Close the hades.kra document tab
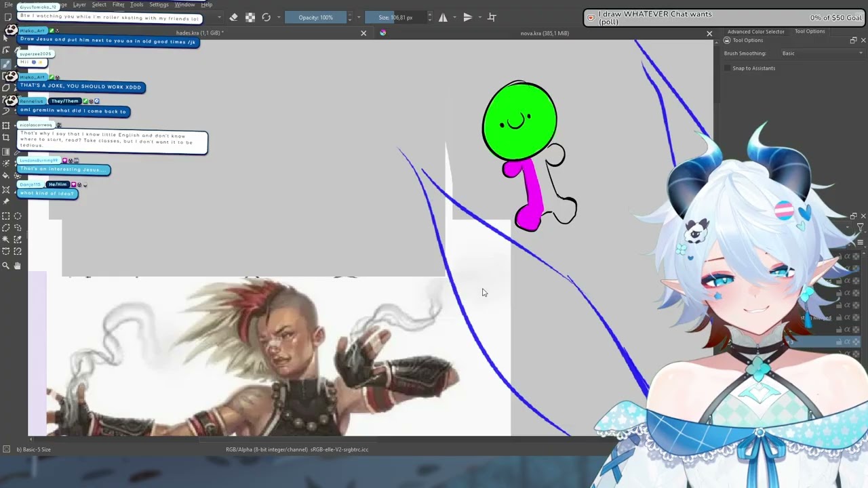 point(363,33)
